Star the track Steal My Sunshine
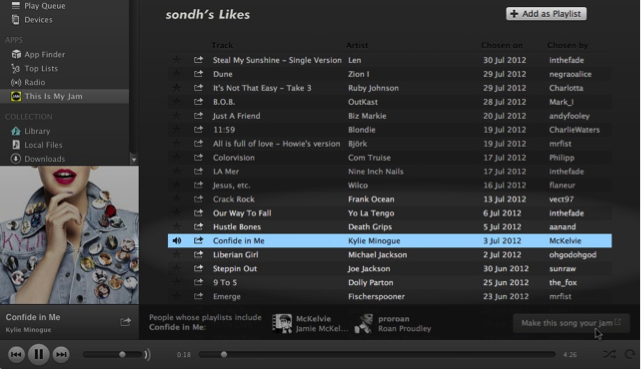 click(177, 60)
